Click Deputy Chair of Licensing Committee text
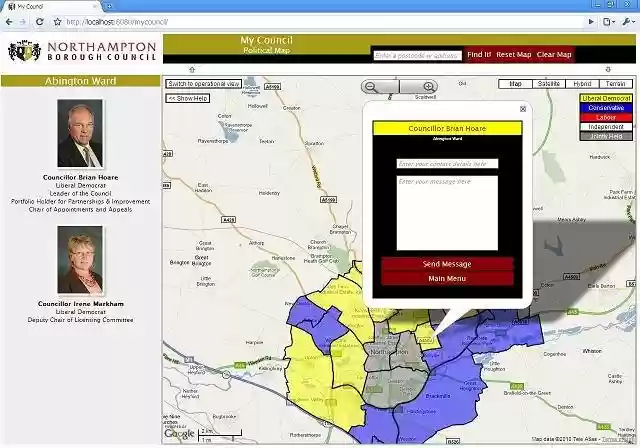Screen dimensions: 640x448 click(x=80, y=320)
